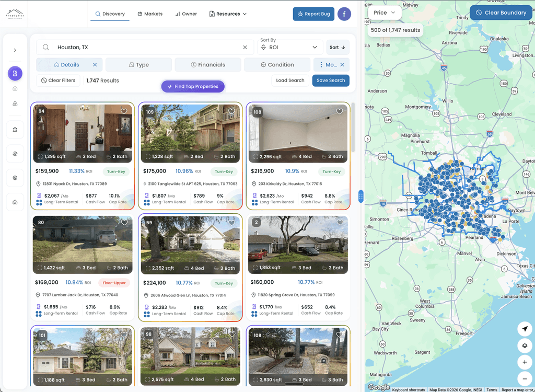The width and height of the screenshot is (535, 392).
Task: Click the four-dot icon on $1,770/Mo listing
Action: pos(254,314)
